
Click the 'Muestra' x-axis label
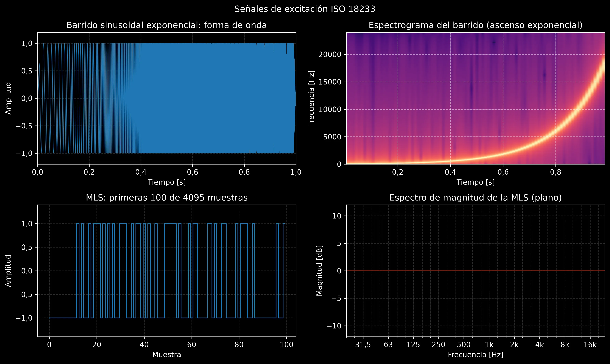(x=167, y=355)
